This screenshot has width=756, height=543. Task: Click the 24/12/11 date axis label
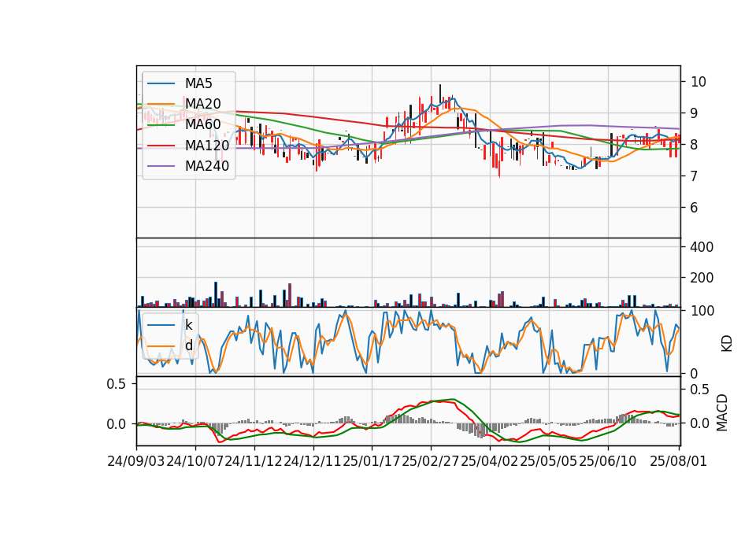pyautogui.click(x=313, y=461)
